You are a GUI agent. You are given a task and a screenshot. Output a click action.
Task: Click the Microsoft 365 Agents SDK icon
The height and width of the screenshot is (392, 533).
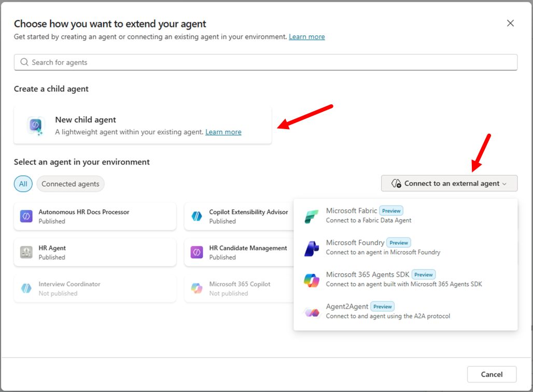click(x=311, y=279)
